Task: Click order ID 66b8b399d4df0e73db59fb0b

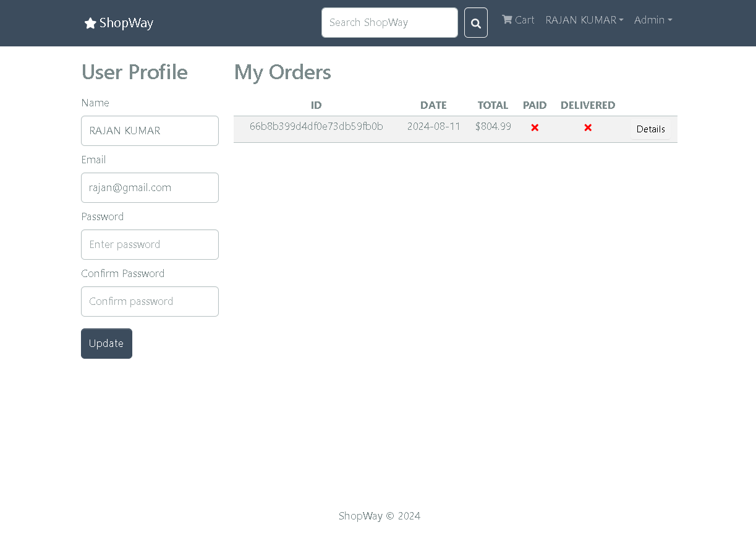Action: (316, 126)
